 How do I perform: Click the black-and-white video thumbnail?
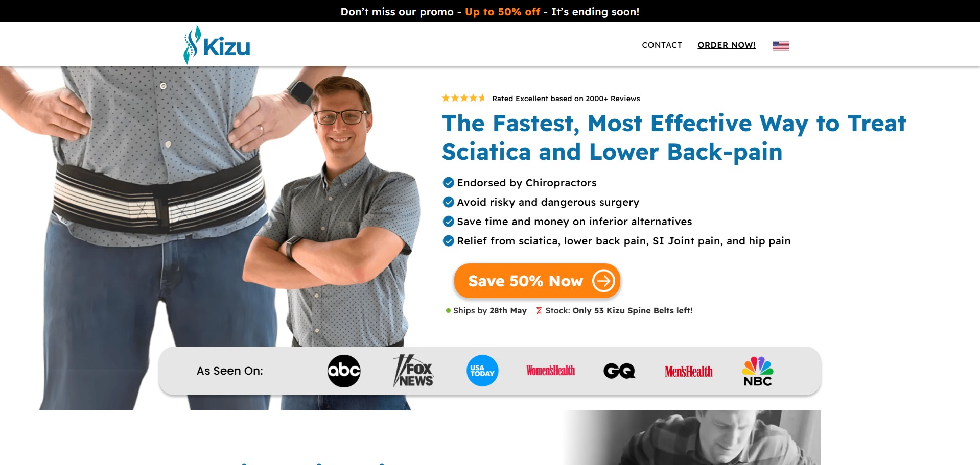(x=692, y=437)
